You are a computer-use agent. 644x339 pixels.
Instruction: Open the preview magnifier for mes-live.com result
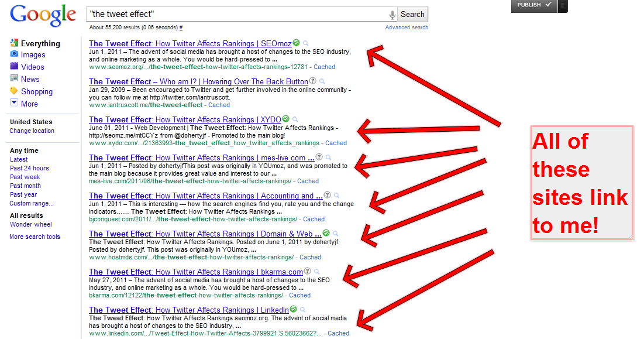[x=328, y=157]
